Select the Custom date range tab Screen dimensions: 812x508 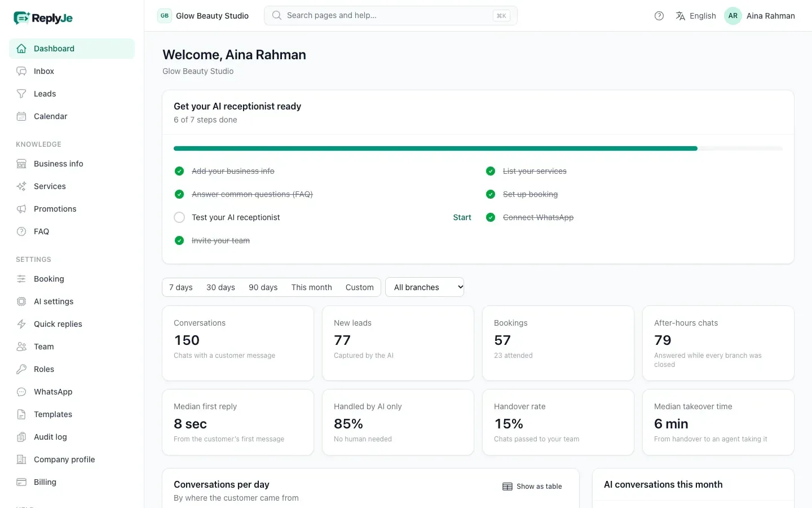point(360,287)
